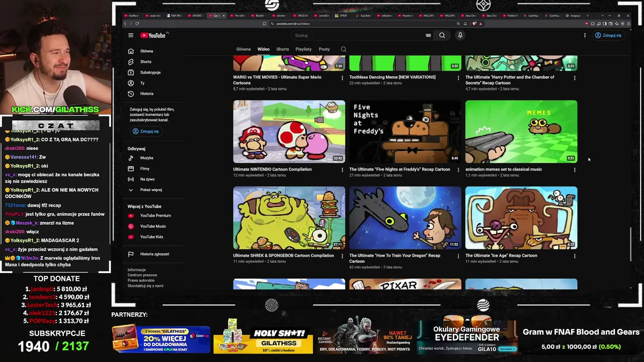Open Skontaktuj się z nami link
Viewport: 644px width, 362px height.
coord(145,286)
